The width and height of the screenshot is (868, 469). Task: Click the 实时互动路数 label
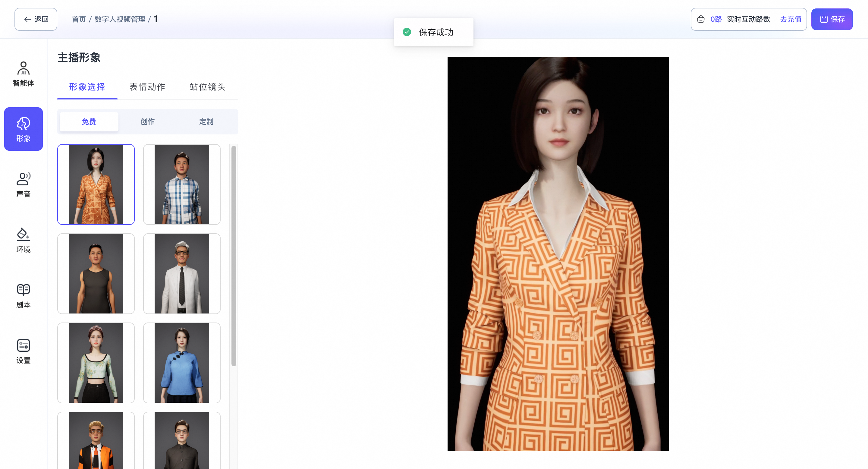(x=748, y=19)
